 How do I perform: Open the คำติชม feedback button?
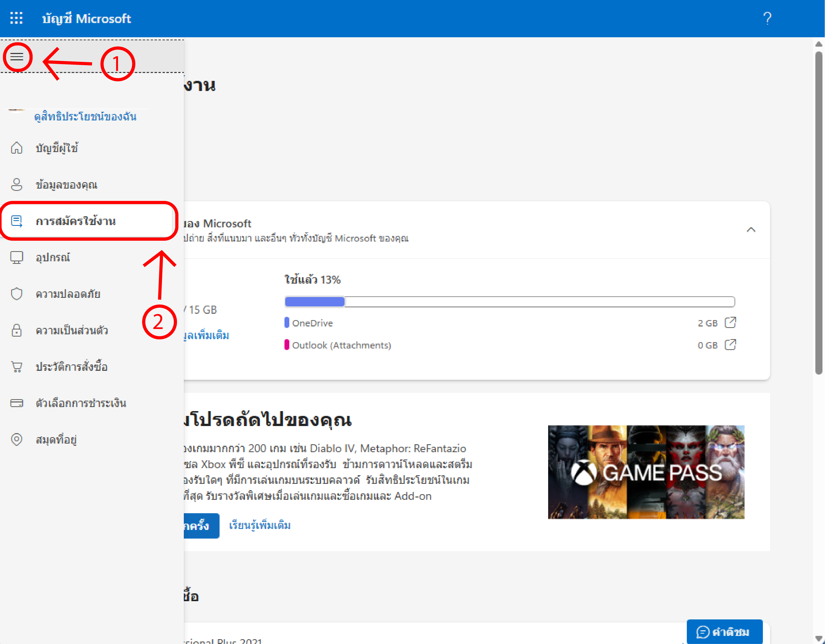click(x=725, y=632)
